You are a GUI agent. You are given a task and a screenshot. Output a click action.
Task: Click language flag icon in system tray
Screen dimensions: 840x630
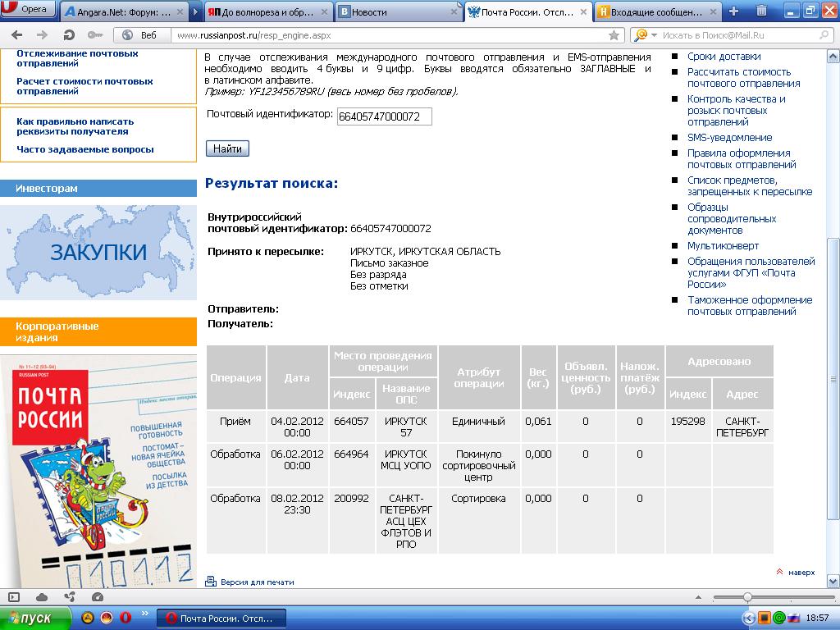(x=793, y=619)
